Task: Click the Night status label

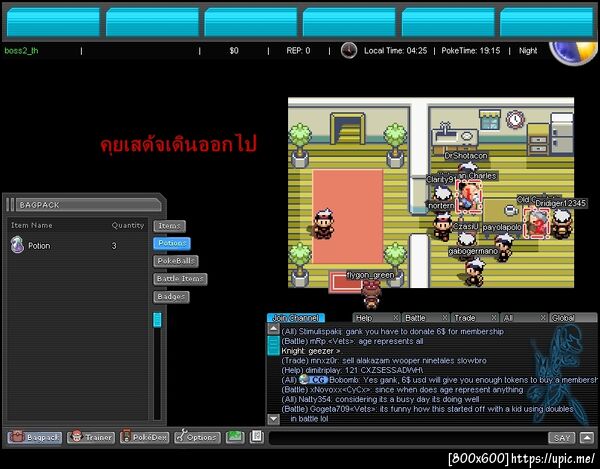Action: [528, 50]
